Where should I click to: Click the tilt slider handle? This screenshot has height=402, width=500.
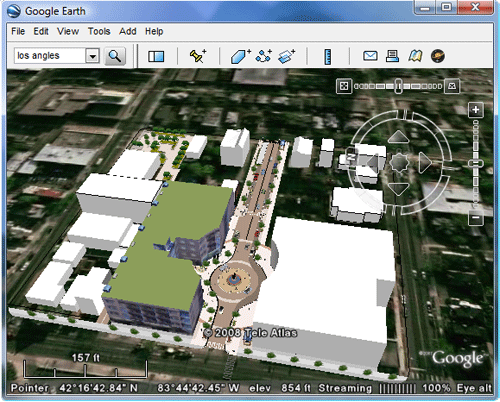[398, 86]
